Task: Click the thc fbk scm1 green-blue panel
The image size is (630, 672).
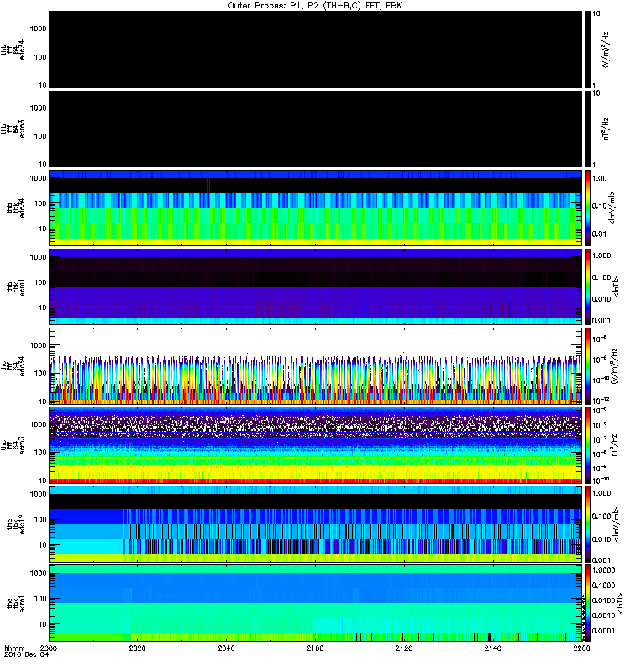Action: coord(315,603)
